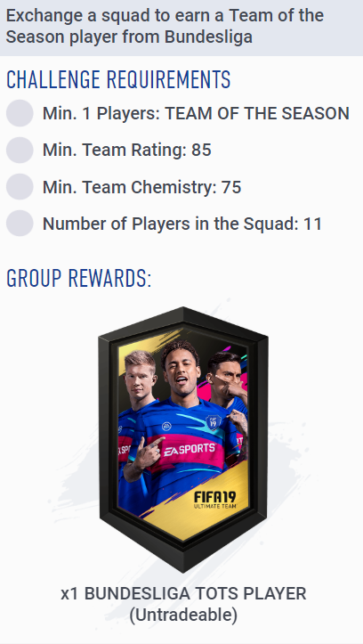Click the EA SPORTS logo on the jersey

(x=190, y=450)
